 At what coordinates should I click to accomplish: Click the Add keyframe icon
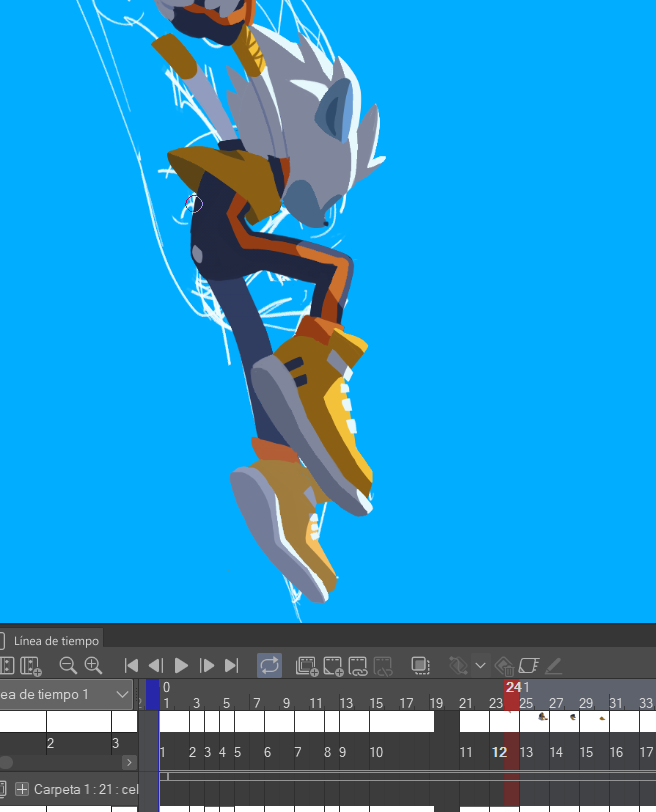(x=458, y=665)
